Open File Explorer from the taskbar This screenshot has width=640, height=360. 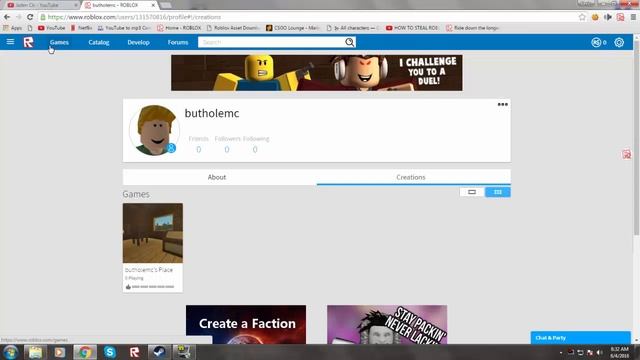tap(35, 352)
